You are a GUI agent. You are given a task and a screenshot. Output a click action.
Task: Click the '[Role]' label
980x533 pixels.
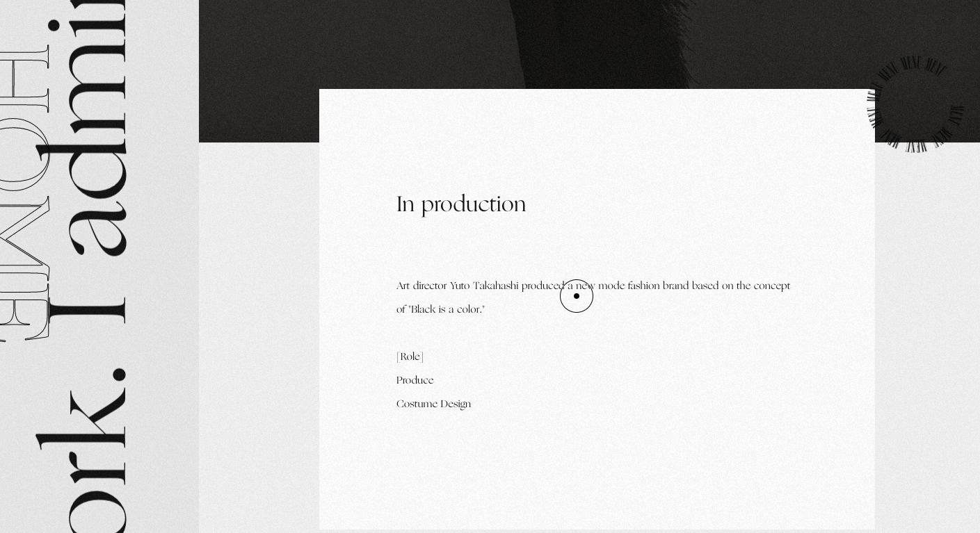pyautogui.click(x=410, y=356)
